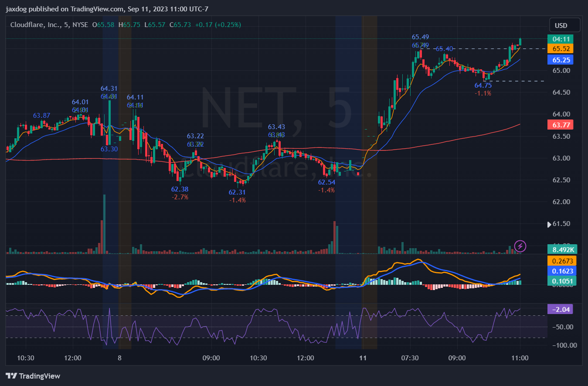Screen dimensions: 588x386
Task: Select the red 63.77 moving average label
Action: [560, 125]
